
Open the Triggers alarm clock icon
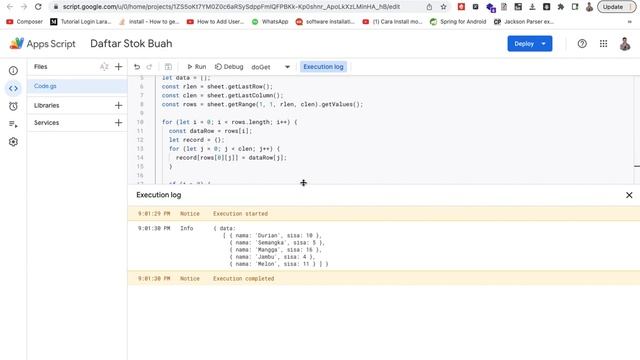pos(13,106)
